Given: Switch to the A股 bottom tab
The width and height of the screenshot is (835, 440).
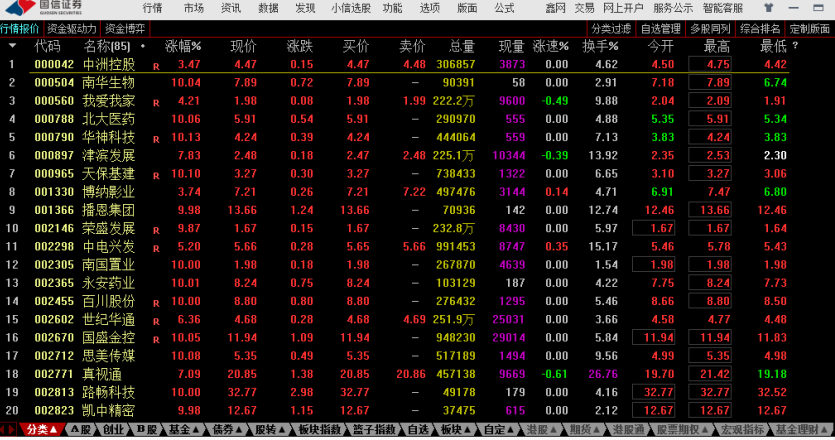Looking at the screenshot, I should [81, 429].
